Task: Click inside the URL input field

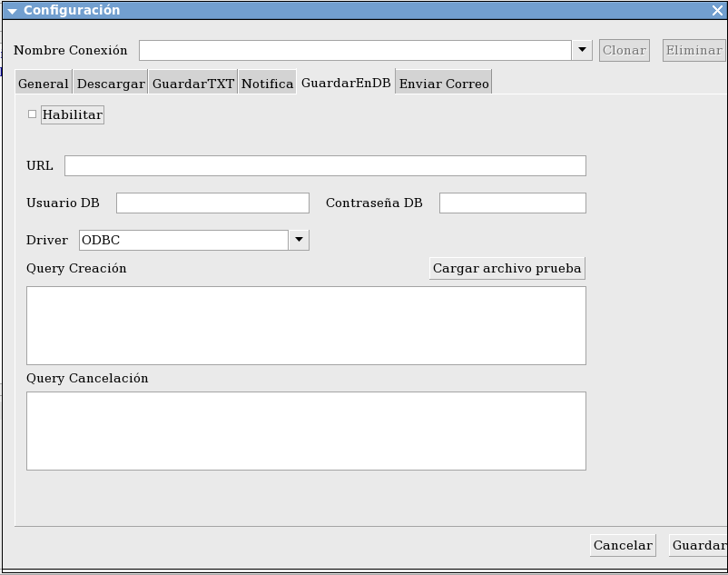Action: click(325, 165)
